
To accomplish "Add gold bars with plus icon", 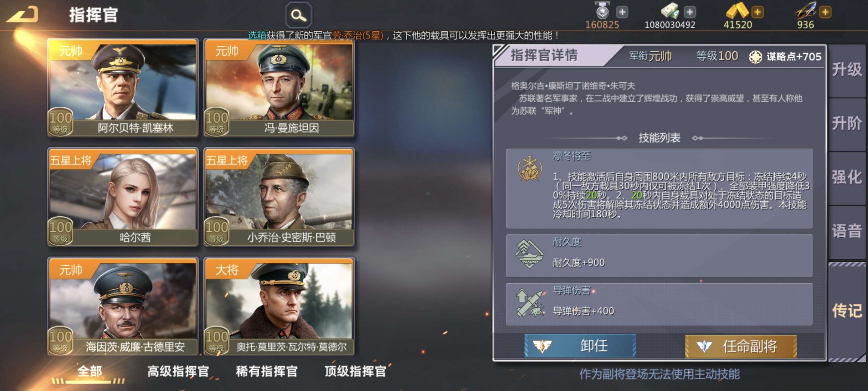I will tap(758, 12).
